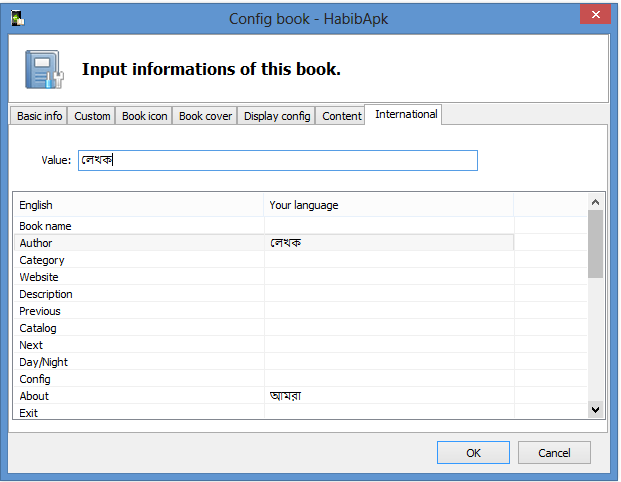Open the Book cover tab
This screenshot has width=621, height=482.
point(205,116)
